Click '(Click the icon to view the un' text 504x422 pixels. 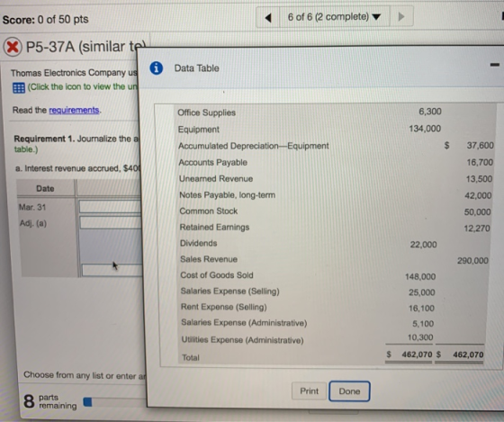tap(83, 86)
